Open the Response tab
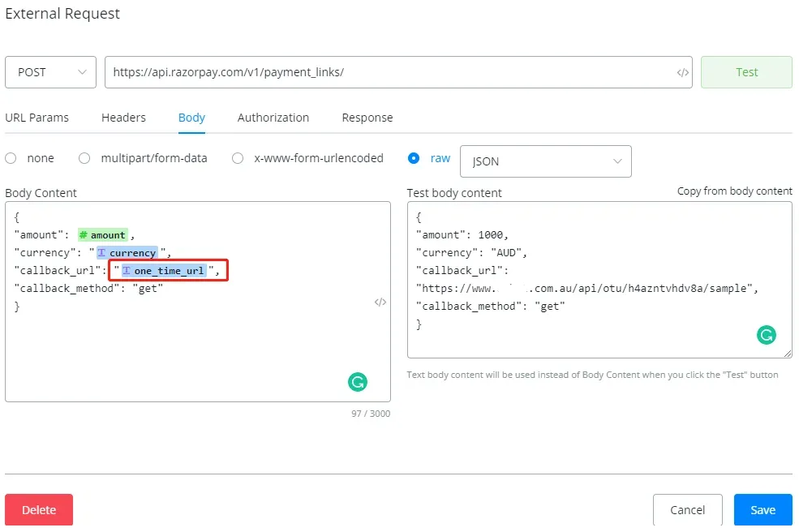 click(367, 118)
